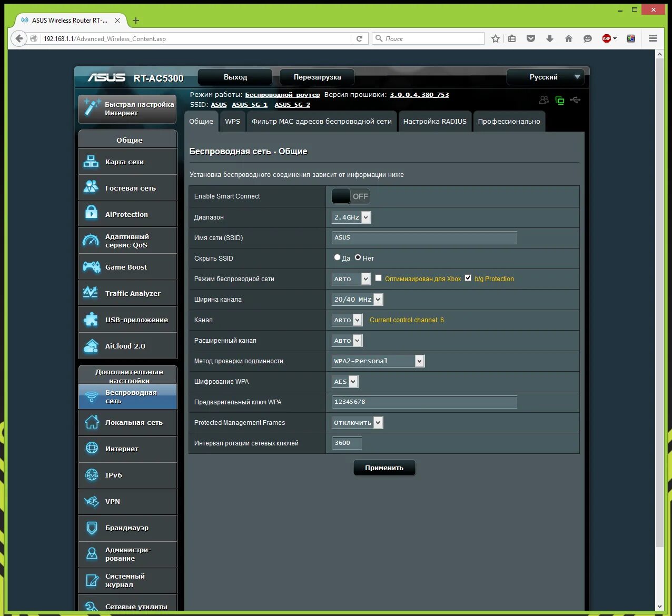Switch to the Общие tab
Image resolution: width=672 pixels, height=616 pixels.
[201, 121]
